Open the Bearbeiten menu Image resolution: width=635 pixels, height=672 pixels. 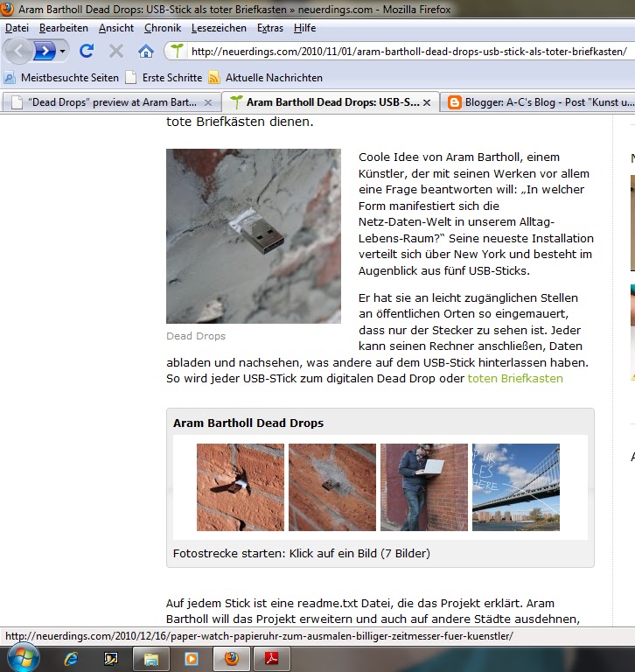64,28
